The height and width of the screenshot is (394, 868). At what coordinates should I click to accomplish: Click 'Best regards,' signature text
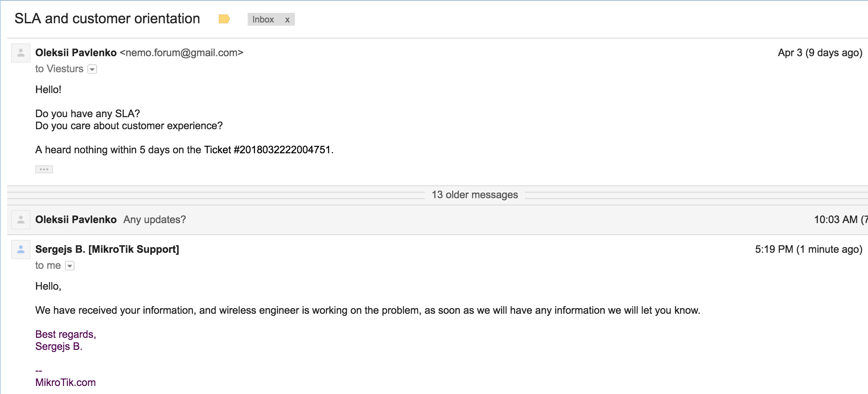[66, 334]
